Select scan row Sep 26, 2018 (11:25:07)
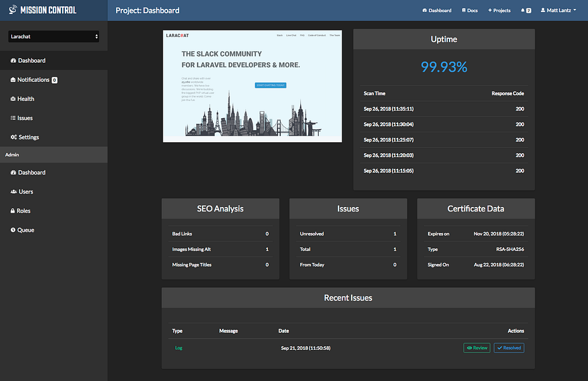The image size is (588, 381). [444, 140]
